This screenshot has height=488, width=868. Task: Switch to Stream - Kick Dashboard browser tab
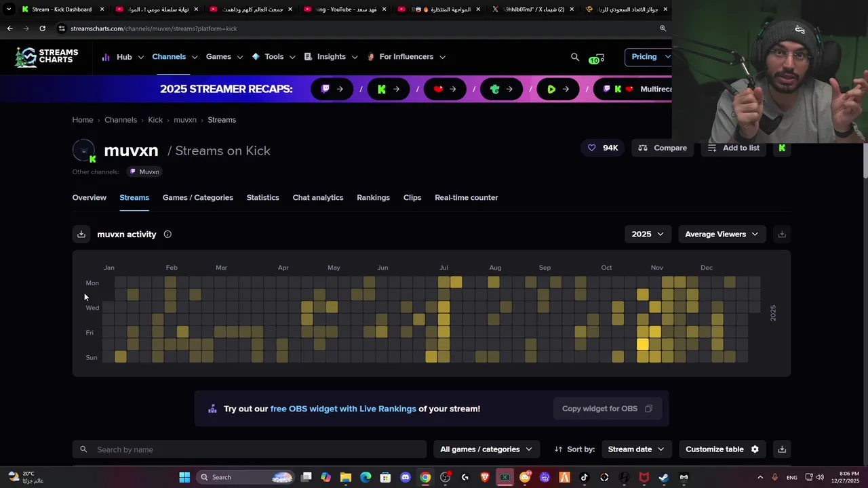click(62, 9)
